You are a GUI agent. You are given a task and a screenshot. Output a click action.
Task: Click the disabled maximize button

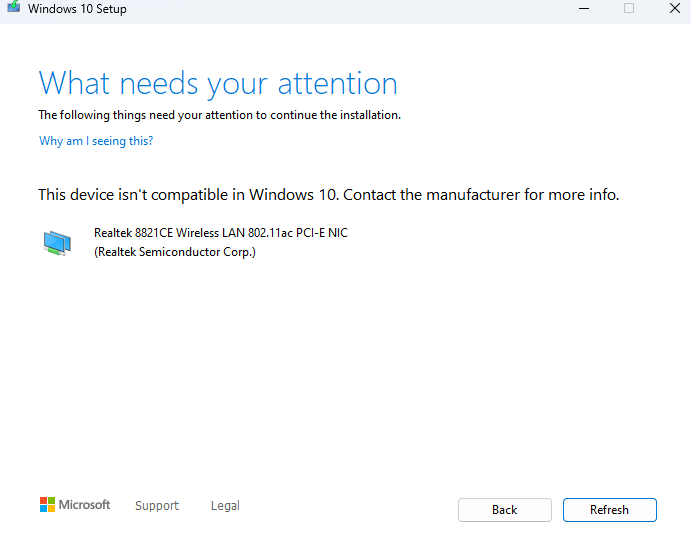point(629,8)
